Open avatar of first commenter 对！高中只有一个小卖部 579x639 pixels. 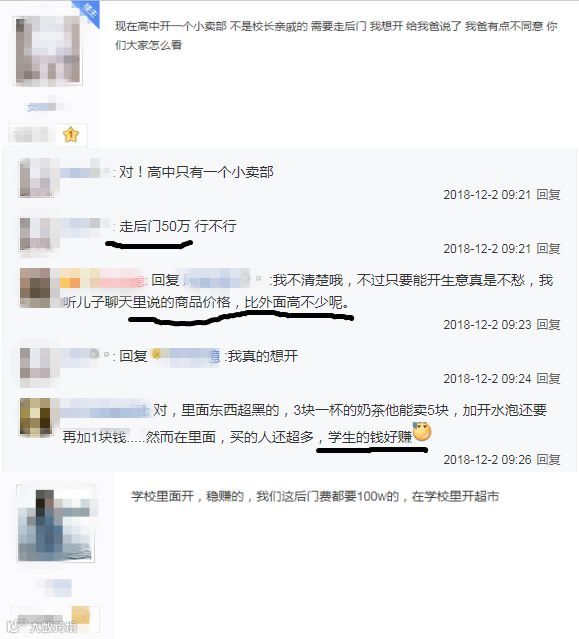tap(36, 178)
